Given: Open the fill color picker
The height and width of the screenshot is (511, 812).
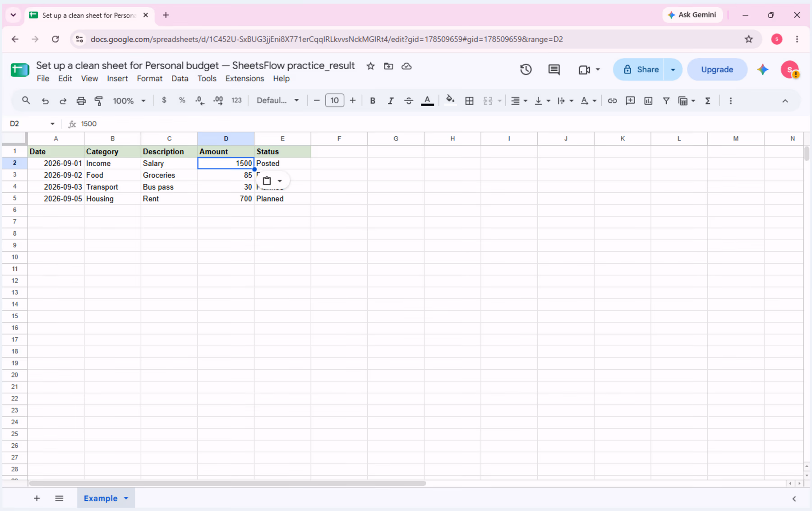Looking at the screenshot, I should (450, 101).
